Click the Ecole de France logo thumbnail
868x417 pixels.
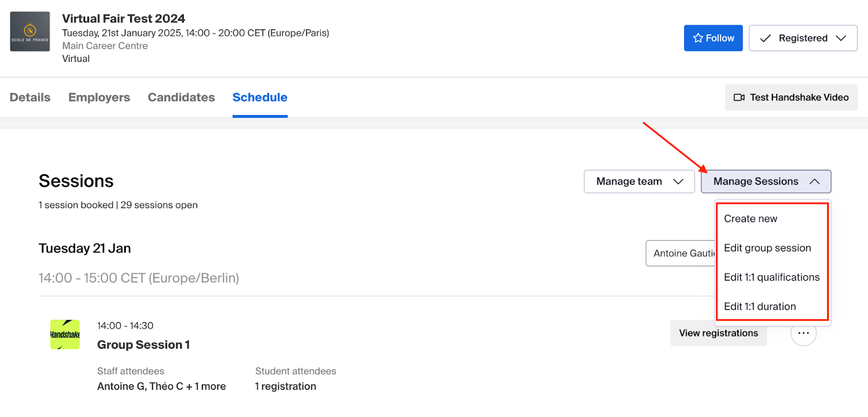pos(30,31)
